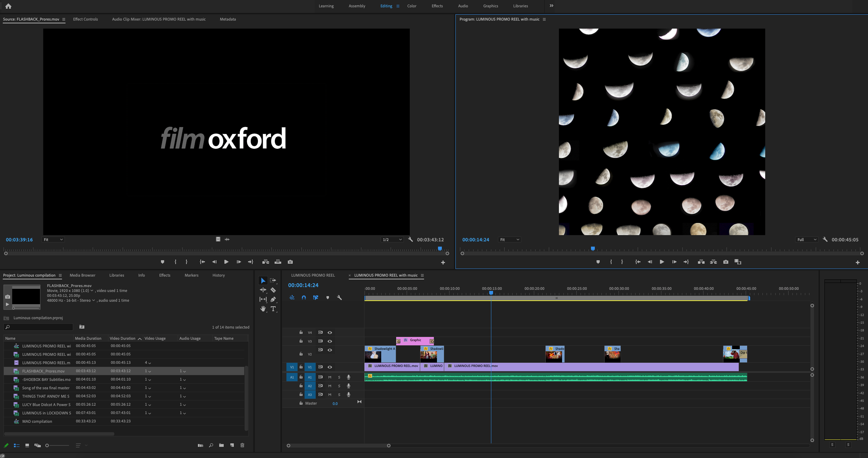This screenshot has height=458, width=868.
Task: Select the Razor tool
Action: pyautogui.click(x=273, y=290)
